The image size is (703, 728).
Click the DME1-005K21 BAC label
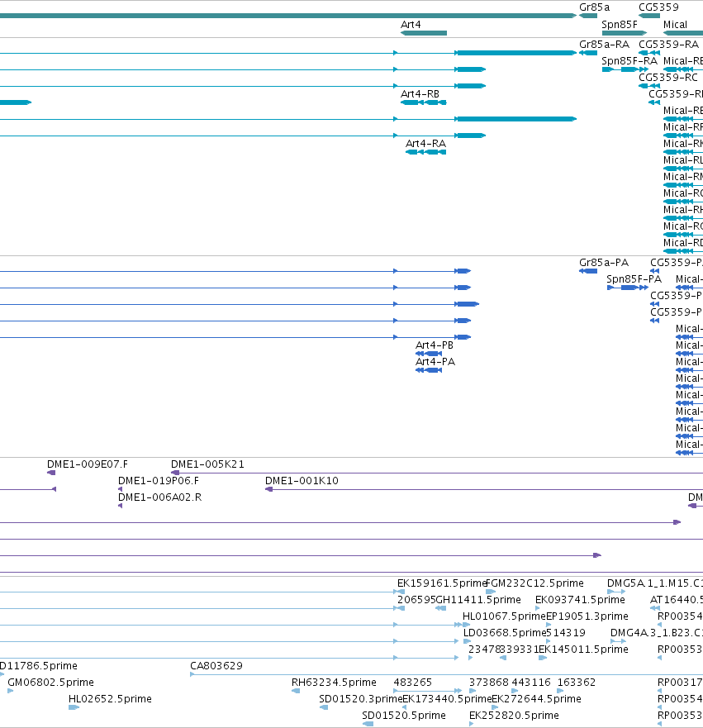tap(207, 464)
